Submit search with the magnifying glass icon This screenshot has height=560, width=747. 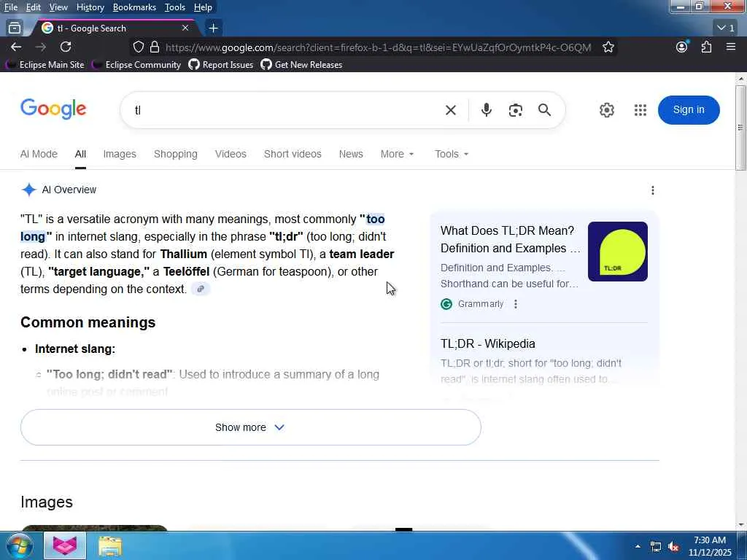[544, 110]
